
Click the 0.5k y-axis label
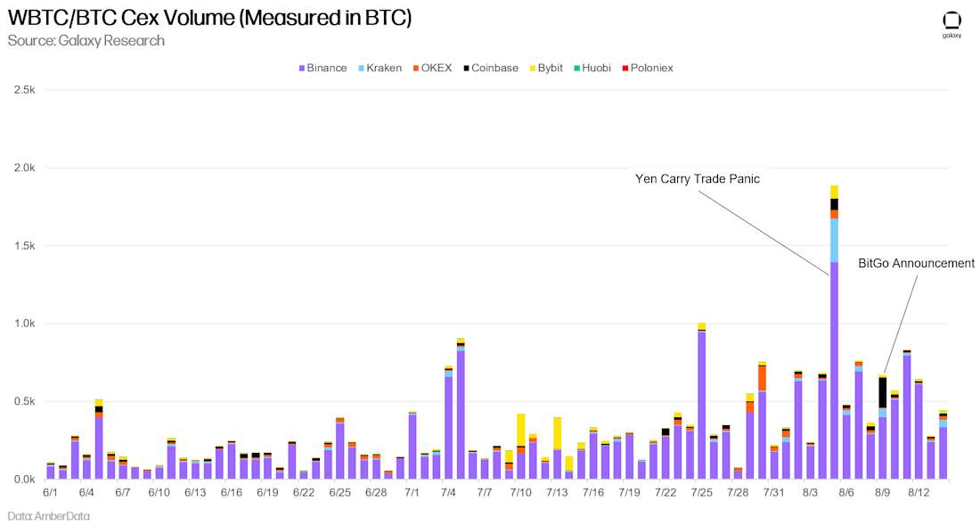coord(24,401)
